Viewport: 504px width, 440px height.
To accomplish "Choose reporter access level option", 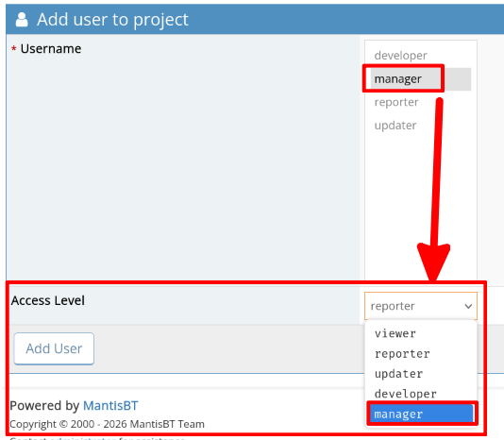I will (421, 354).
